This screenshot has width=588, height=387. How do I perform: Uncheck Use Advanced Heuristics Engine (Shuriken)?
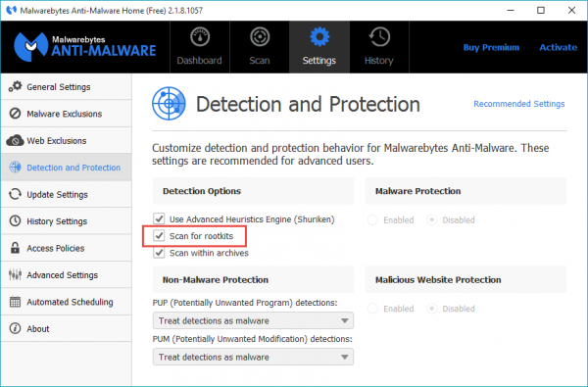(159, 218)
